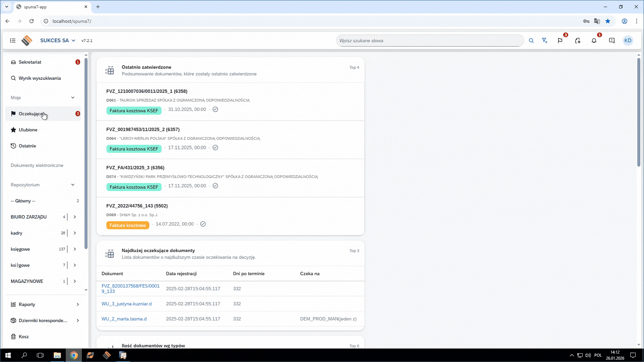Screen dimensions: 644x362
Task: Expand the Raporty submenu
Action: (78, 304)
